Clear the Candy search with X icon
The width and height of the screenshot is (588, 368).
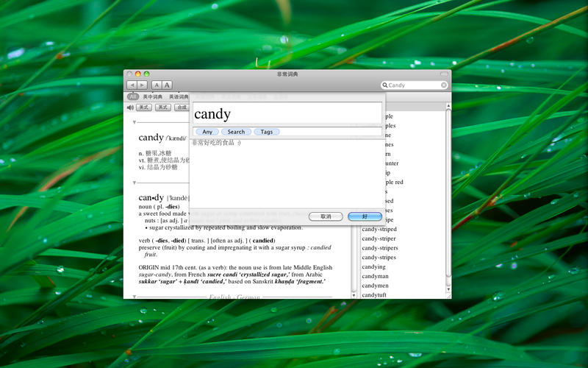(x=444, y=85)
